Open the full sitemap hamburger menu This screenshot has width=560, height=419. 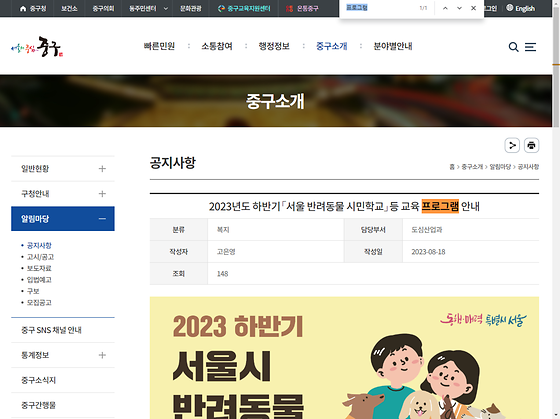click(530, 47)
